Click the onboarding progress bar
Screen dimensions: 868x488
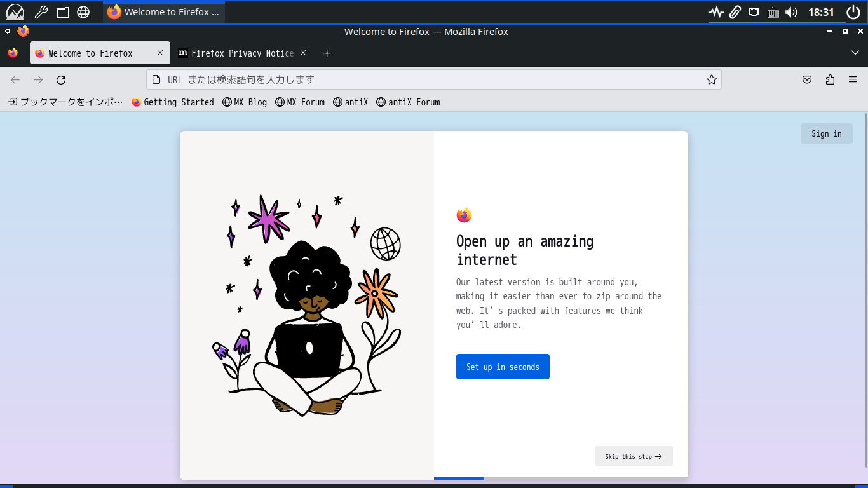(561, 478)
